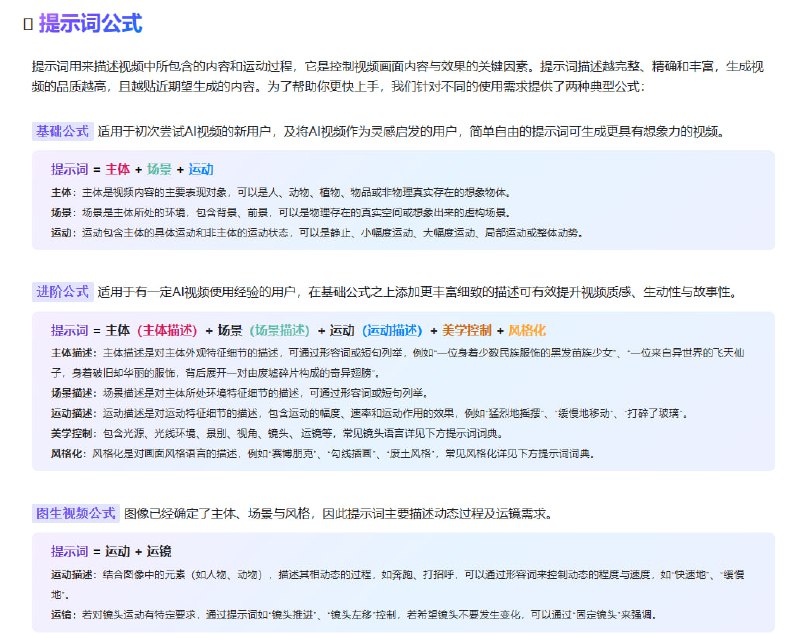Click the bold 提示词 label in 基础公式 box
The width and height of the screenshot is (800, 634).
pyautogui.click(x=67, y=171)
